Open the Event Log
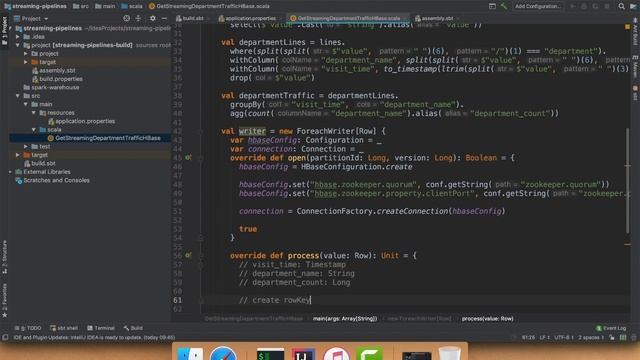This screenshot has height=360, width=640. (611, 328)
